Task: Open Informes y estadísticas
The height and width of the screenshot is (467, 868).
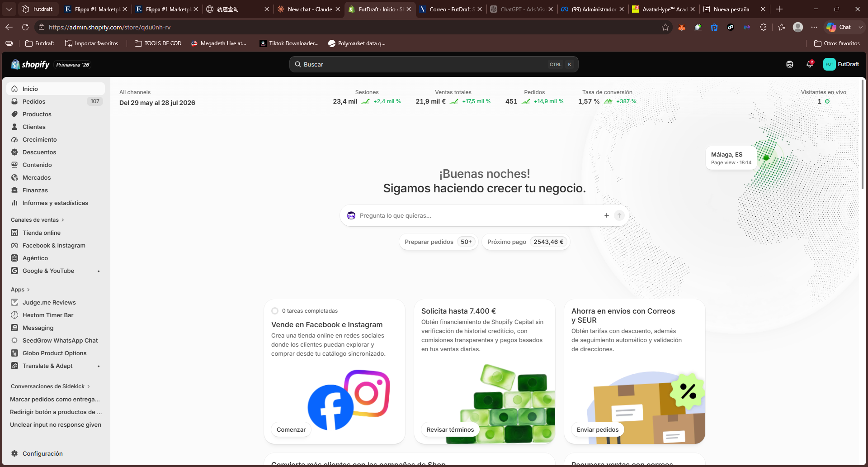Action: tap(56, 203)
